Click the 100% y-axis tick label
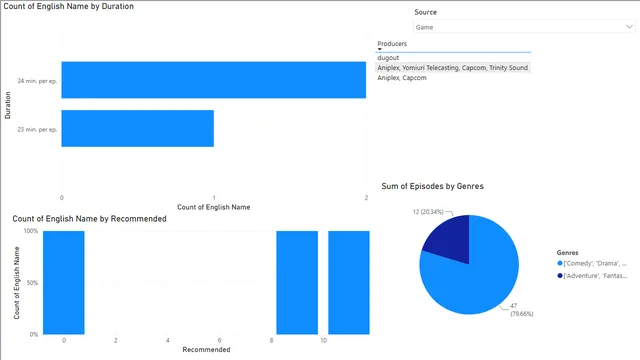 click(31, 231)
